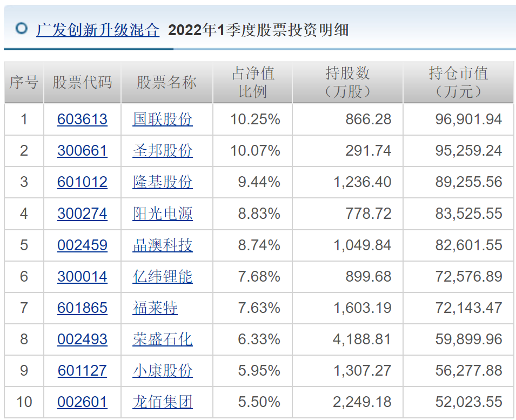Select the 95,259.24 market value cell
Viewport: 516px width, 420px height.
tap(458, 151)
